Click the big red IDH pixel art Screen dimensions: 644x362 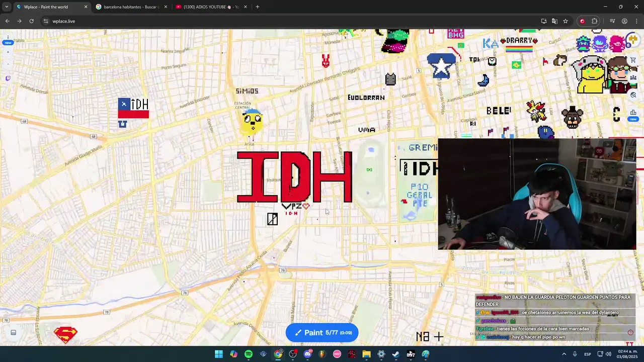click(294, 177)
